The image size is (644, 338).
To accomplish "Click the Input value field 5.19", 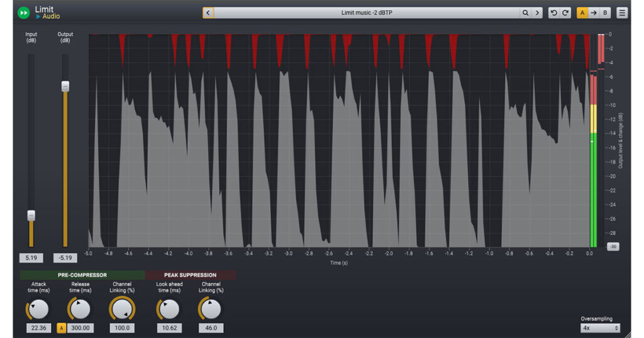I will pos(31,258).
